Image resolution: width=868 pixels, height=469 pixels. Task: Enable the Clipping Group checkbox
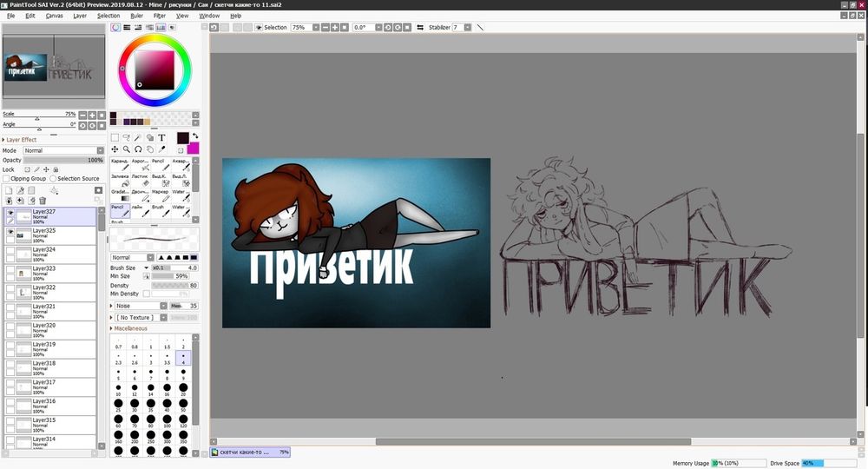tap(7, 178)
